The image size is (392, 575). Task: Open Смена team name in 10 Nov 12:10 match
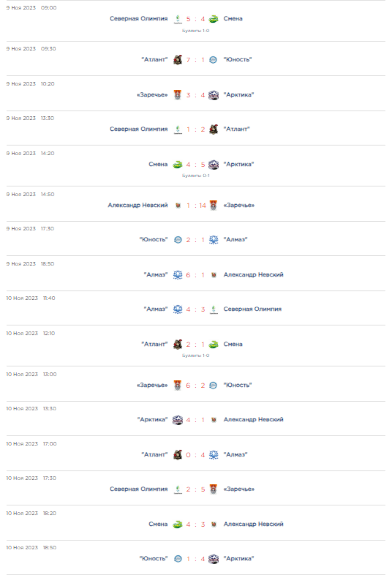click(x=233, y=344)
